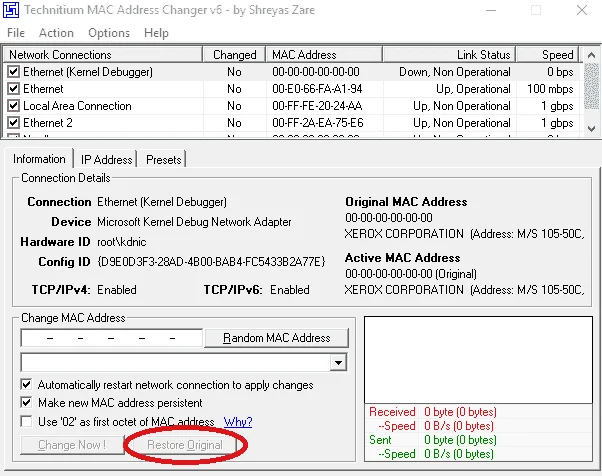
Task: Click the Config ID GUID value
Action: tap(211, 262)
